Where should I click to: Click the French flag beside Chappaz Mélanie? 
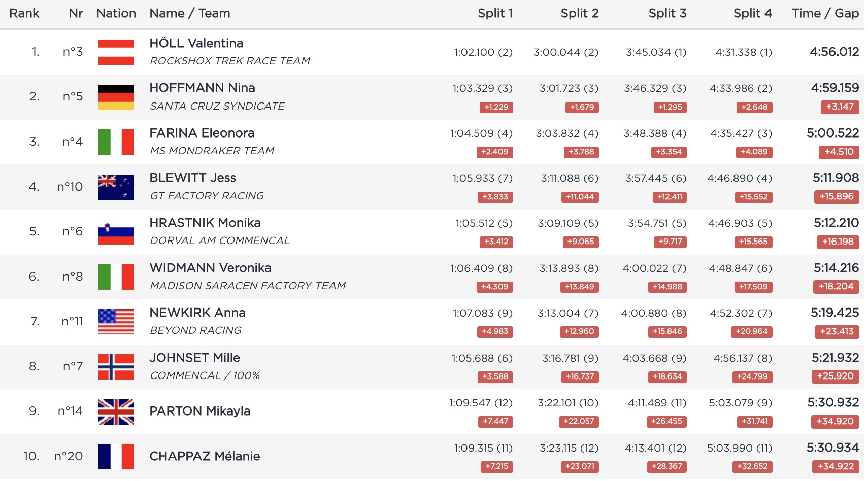(x=116, y=457)
